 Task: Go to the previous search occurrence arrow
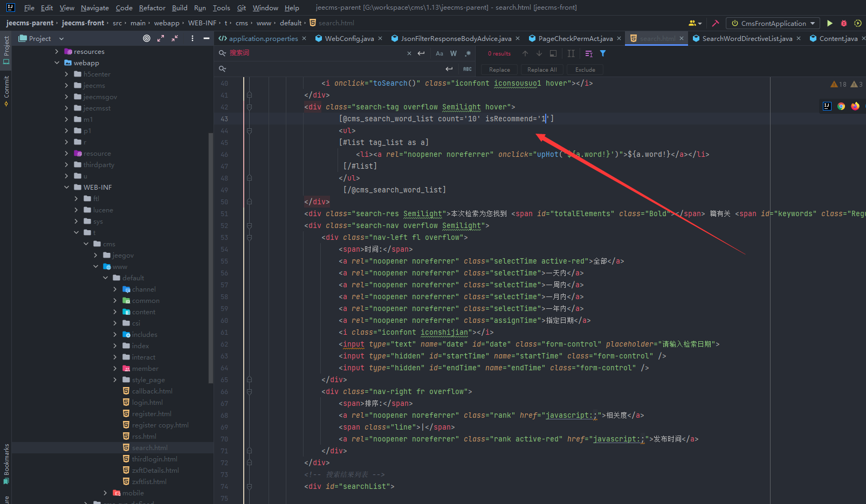525,53
